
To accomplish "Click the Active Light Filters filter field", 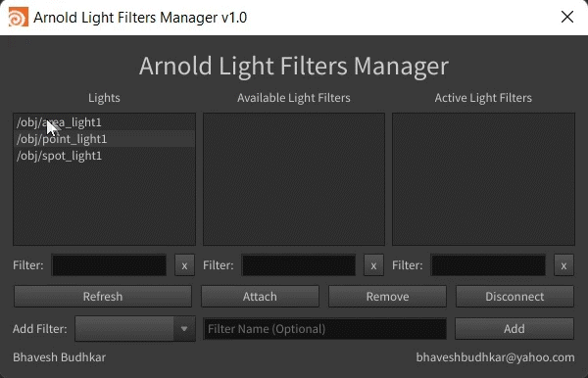I will [x=488, y=265].
